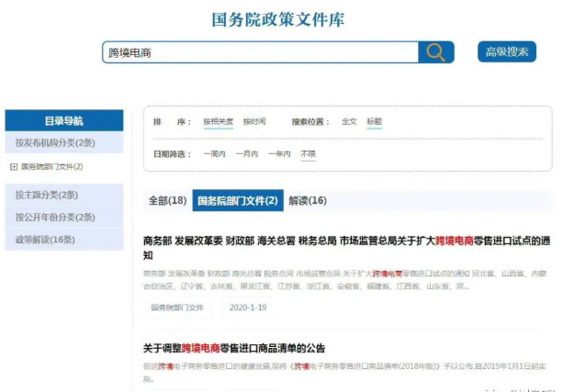Click the 国务院政策文件库 page title

278,19
